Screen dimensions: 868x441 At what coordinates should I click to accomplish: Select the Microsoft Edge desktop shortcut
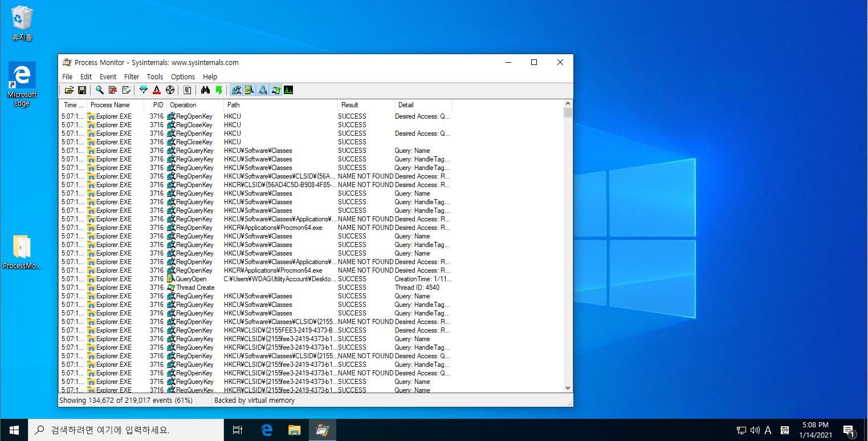pyautogui.click(x=22, y=84)
